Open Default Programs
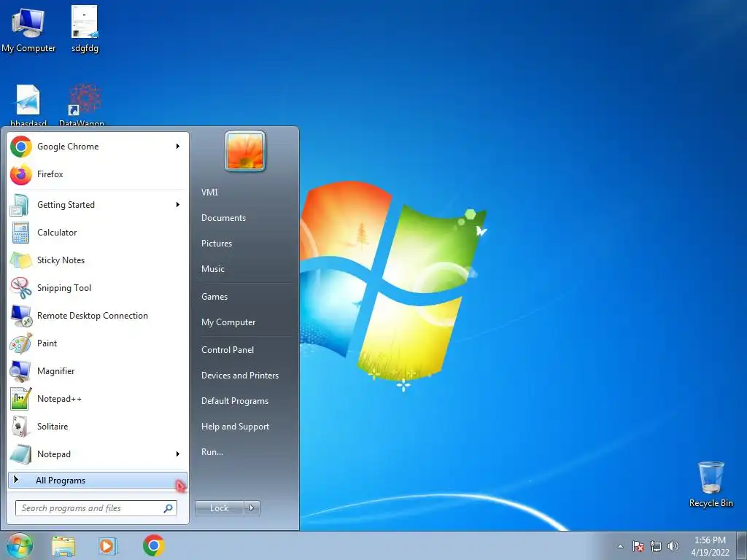 point(235,401)
